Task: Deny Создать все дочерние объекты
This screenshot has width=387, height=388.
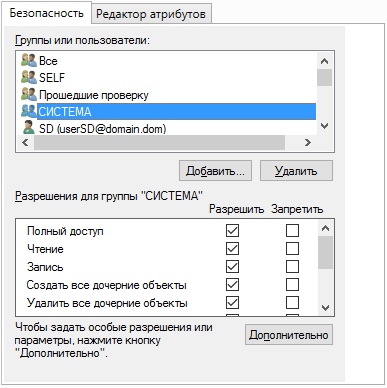Action: tap(292, 284)
